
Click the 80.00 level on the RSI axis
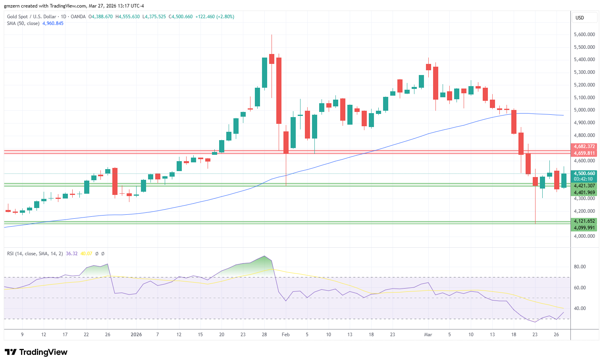tap(580, 267)
